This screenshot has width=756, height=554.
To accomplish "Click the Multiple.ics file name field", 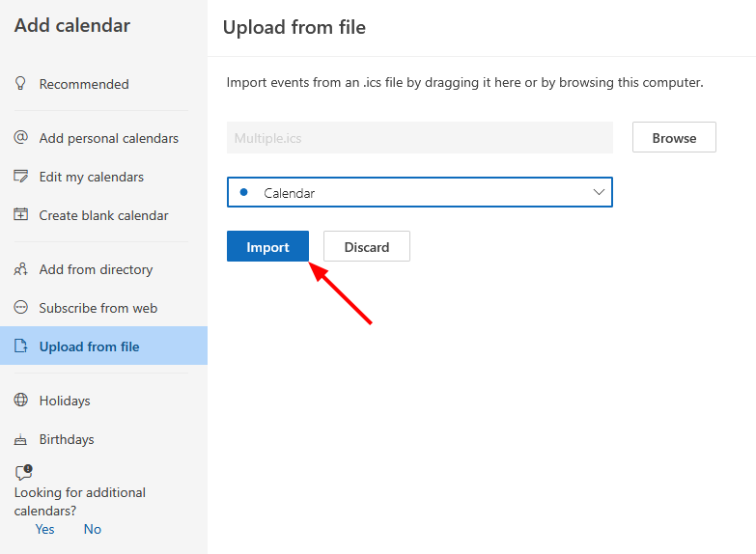I will pos(419,138).
